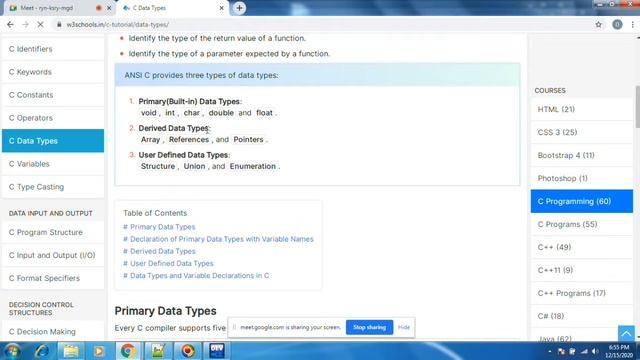Launch Internet Explorer from the taskbar
Image resolution: width=640 pixels, height=360 pixels.
click(x=42, y=351)
